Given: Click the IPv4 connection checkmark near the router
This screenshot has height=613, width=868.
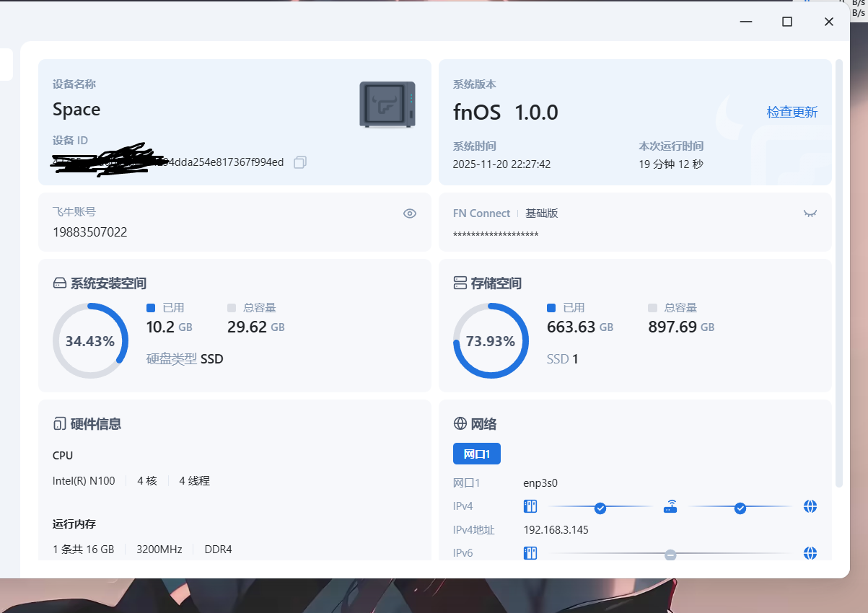Looking at the screenshot, I should (600, 508).
